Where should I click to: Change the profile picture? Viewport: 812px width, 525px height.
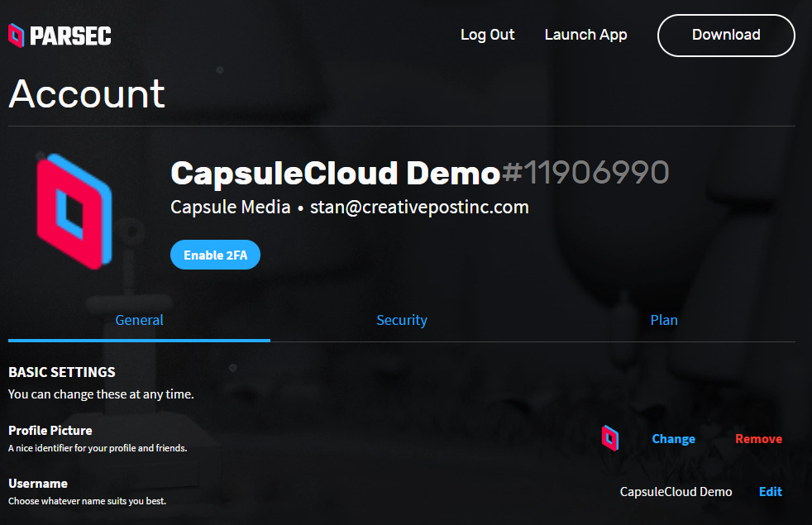pos(673,439)
